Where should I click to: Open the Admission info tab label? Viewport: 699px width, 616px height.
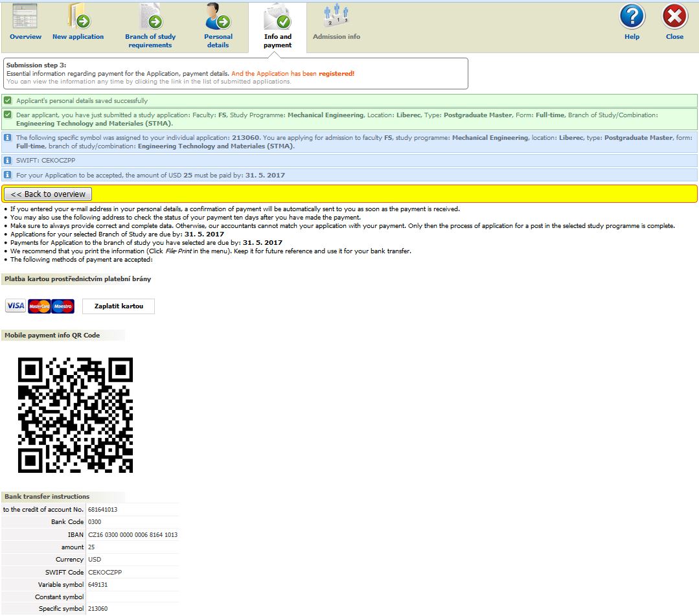pyautogui.click(x=337, y=36)
